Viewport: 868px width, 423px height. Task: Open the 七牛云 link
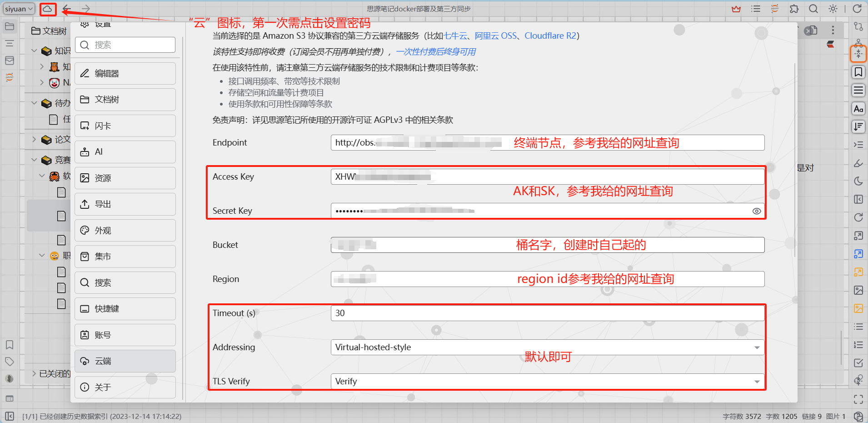(456, 36)
